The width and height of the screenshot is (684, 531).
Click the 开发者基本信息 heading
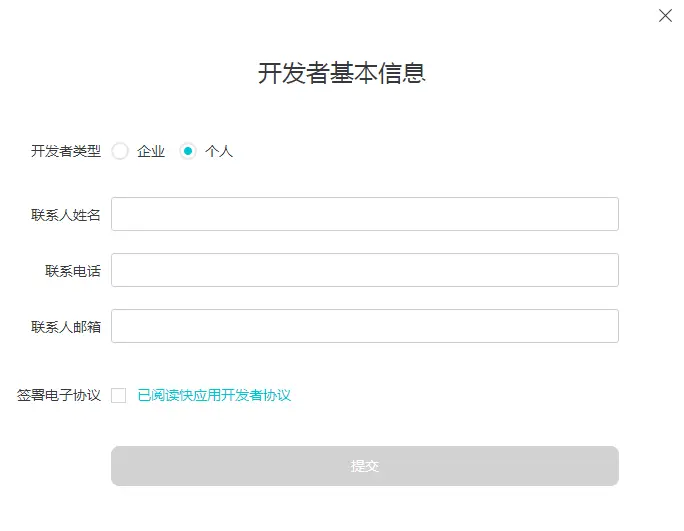click(342, 73)
